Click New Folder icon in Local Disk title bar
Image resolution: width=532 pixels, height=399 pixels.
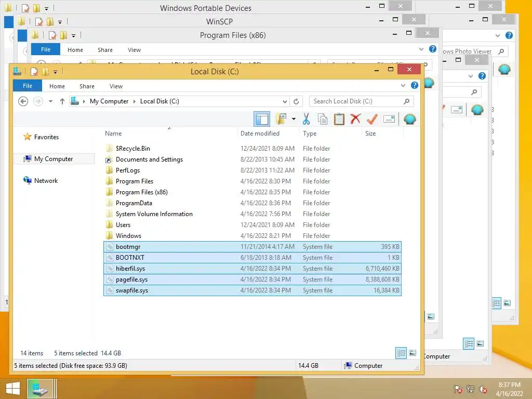coord(45,72)
